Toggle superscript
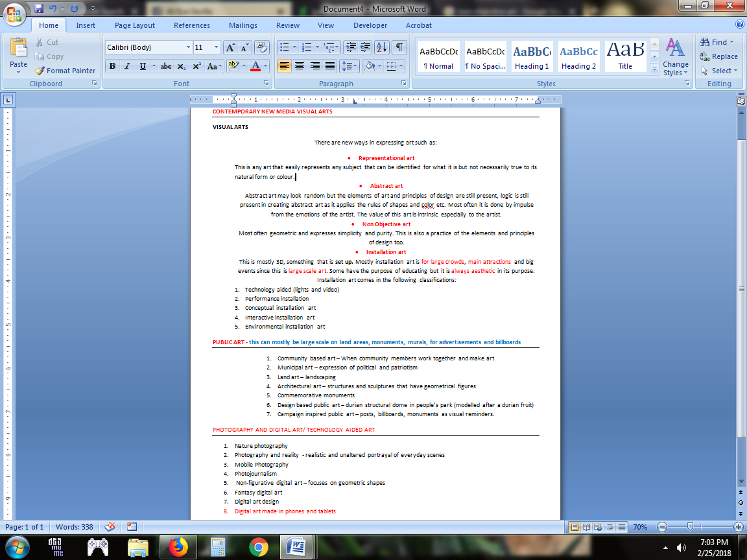The width and height of the screenshot is (747, 560). coord(196,66)
